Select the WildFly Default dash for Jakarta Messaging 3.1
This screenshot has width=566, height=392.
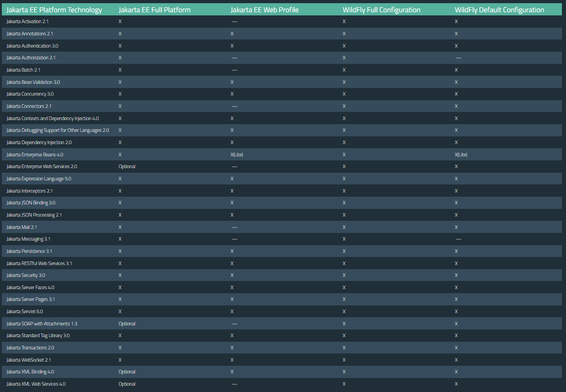[x=459, y=239]
